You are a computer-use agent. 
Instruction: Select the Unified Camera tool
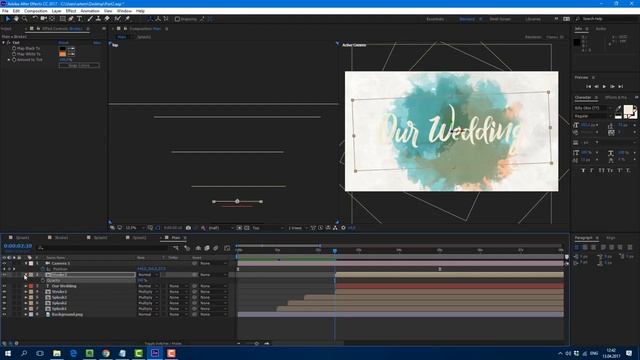point(43,19)
